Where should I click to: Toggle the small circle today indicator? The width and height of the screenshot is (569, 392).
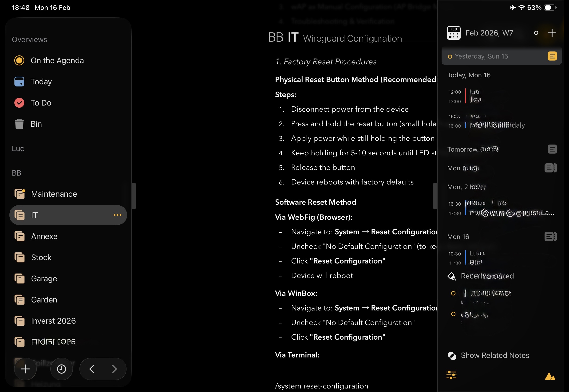(536, 33)
